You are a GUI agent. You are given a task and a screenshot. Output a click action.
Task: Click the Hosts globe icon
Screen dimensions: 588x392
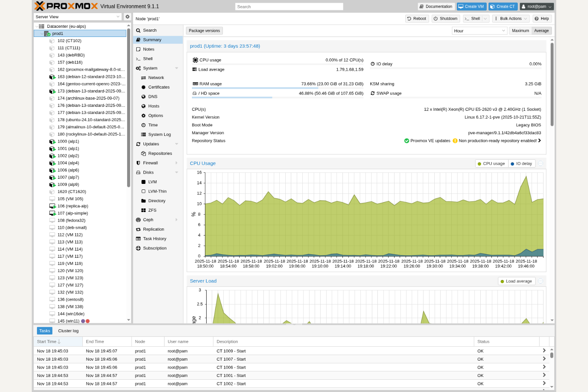(143, 106)
